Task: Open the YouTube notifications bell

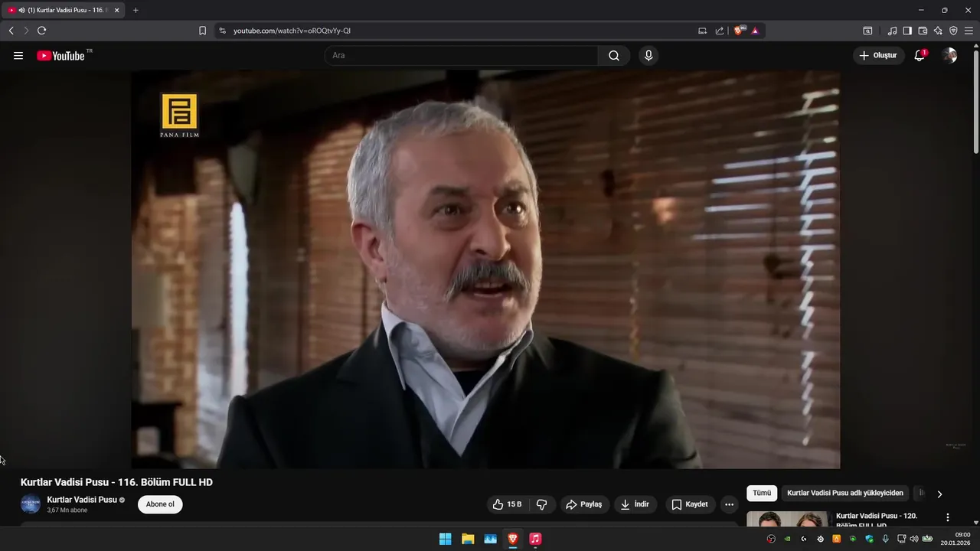Action: pyautogui.click(x=920, y=56)
